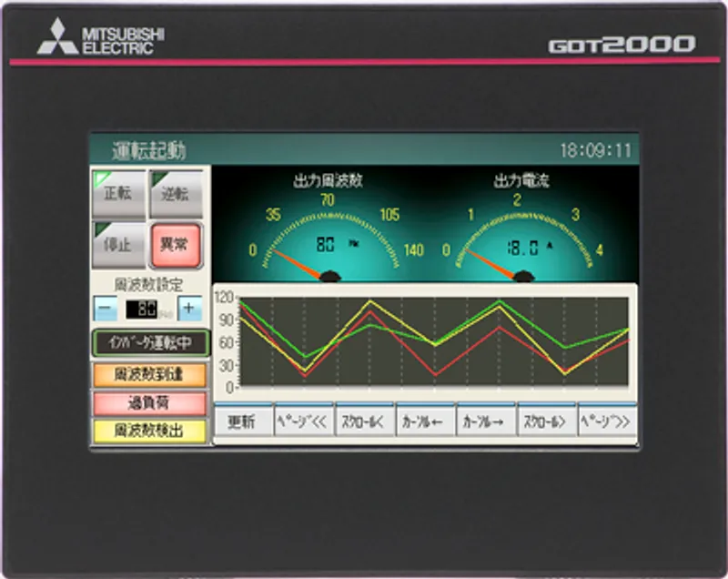Tap the 更新 refresh button

[x=243, y=421]
